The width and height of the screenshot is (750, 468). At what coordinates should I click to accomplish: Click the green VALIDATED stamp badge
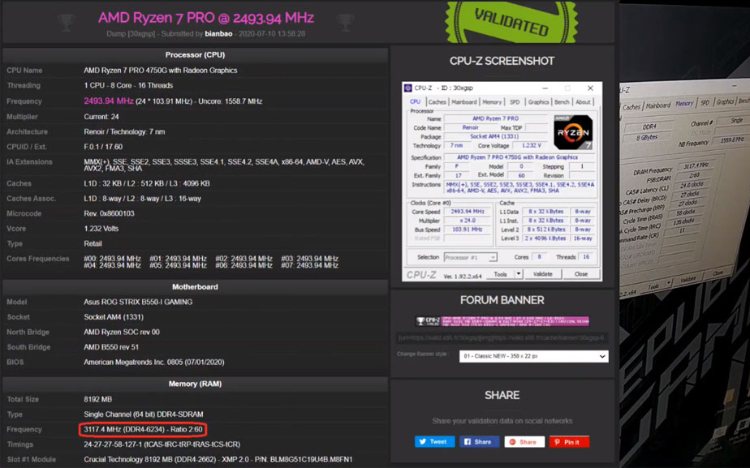(511, 22)
